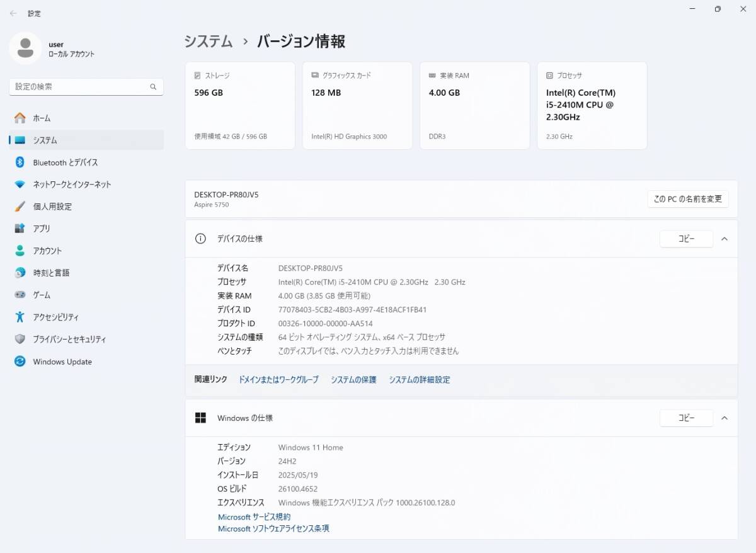
Task: Go to 個人用設定 in sidebar
Action: coord(86,207)
